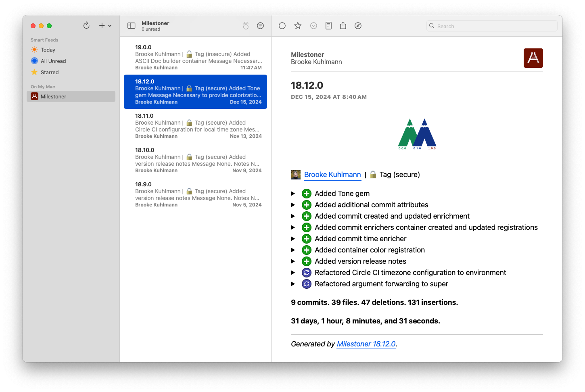This screenshot has height=392, width=585.
Task: Click the Milestoner feed favicon in sidebar
Action: click(x=35, y=96)
